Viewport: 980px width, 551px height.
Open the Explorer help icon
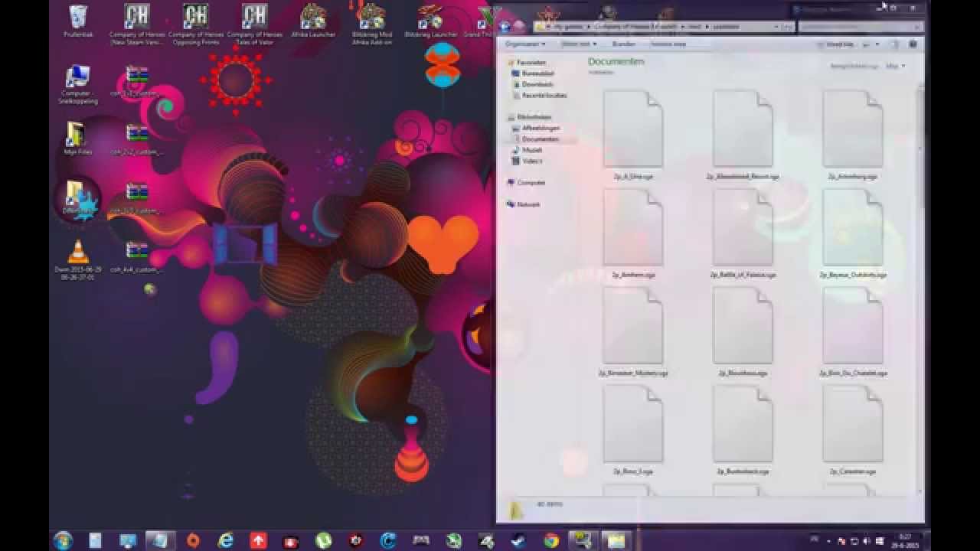coord(913,44)
